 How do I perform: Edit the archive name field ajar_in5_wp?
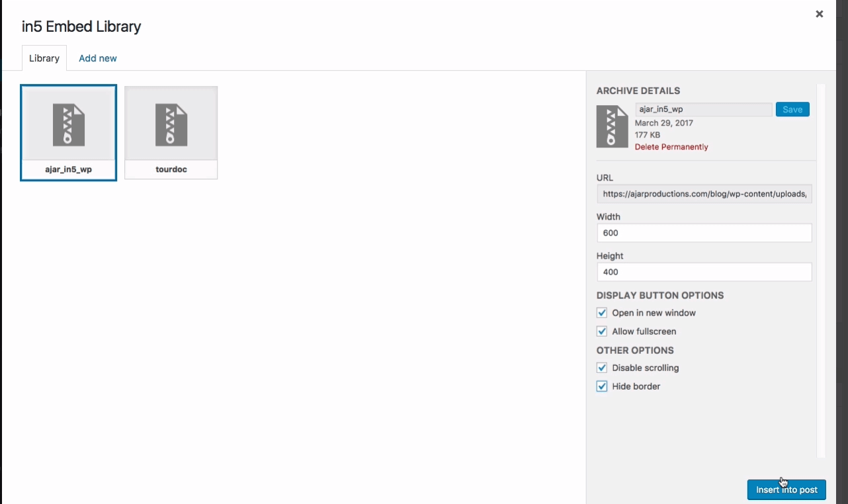(704, 110)
